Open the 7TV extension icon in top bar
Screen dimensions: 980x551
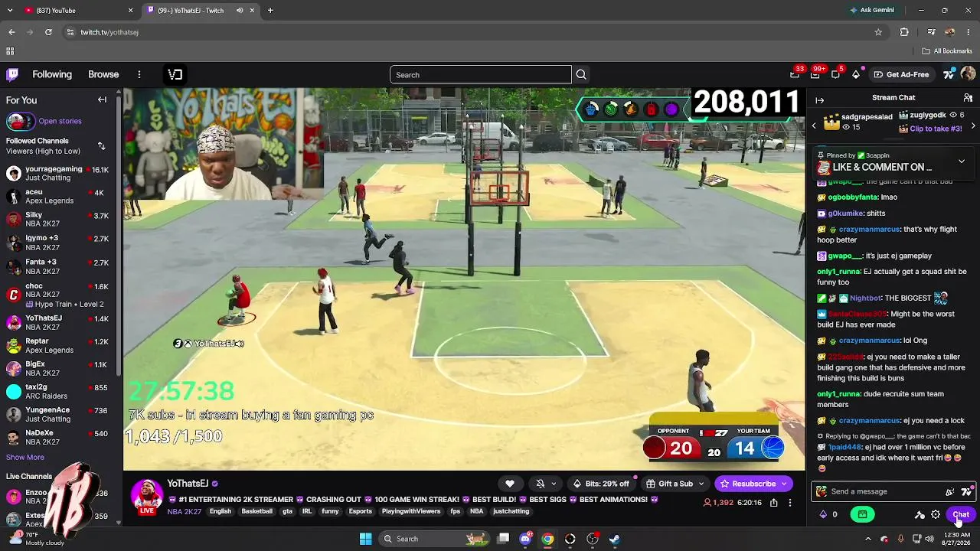pyautogui.click(x=949, y=74)
